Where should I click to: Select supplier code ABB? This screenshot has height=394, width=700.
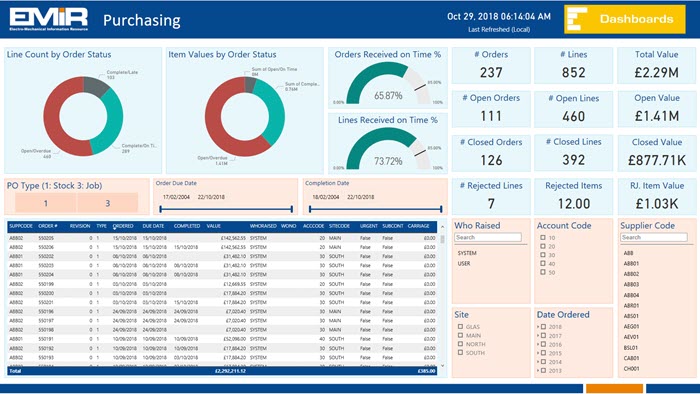[x=628, y=253]
